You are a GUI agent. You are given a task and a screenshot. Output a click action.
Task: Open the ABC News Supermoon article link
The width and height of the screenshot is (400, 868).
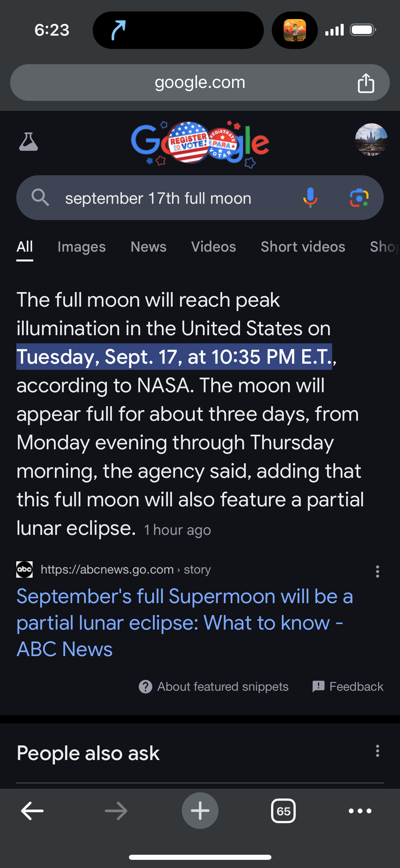click(185, 622)
